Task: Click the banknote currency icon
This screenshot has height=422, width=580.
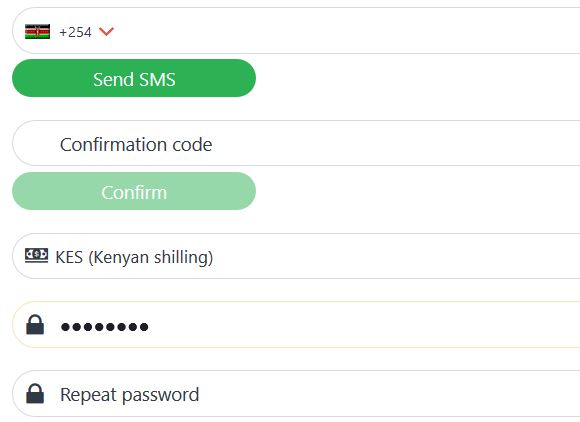Action: pos(36,256)
